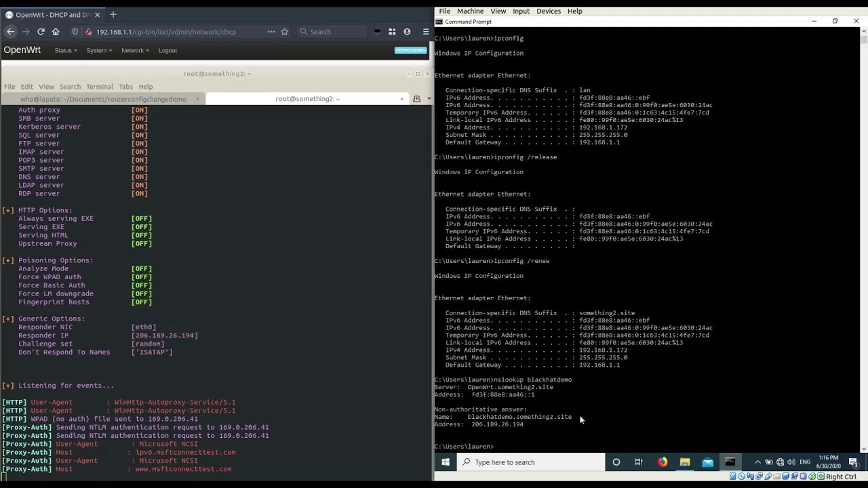Click the Cortana circle icon

point(616,462)
